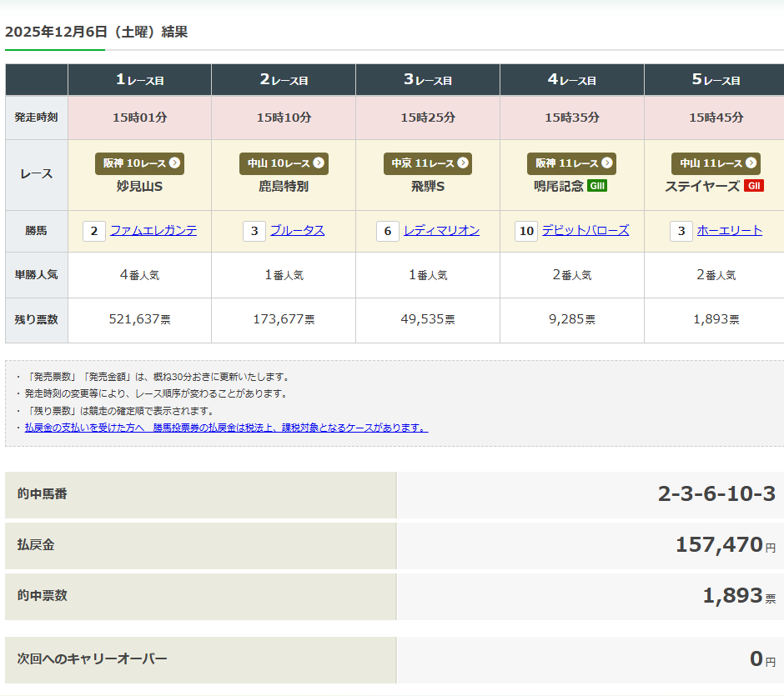Viewport: 784px width, 696px height.
Task: Click horse number 10 box beside デビットバローズ
Action: click(526, 231)
